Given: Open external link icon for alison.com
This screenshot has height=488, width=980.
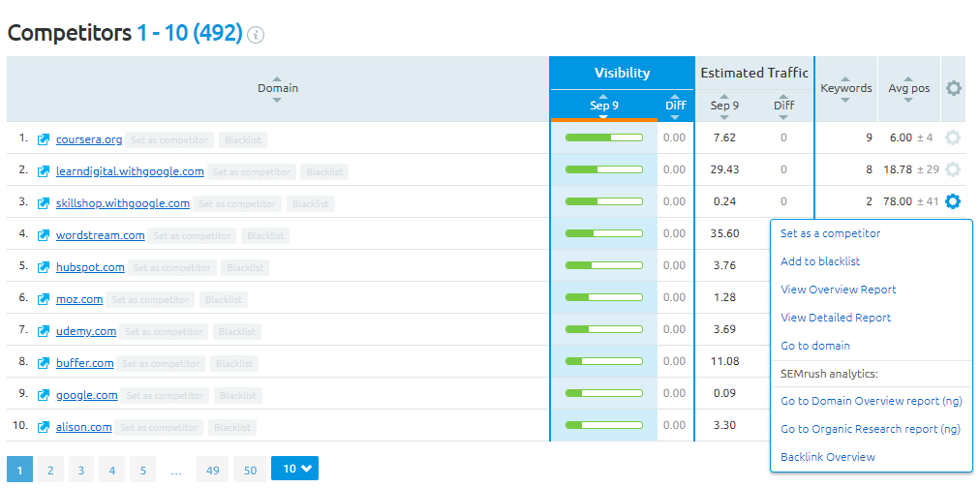Looking at the screenshot, I should [44, 427].
